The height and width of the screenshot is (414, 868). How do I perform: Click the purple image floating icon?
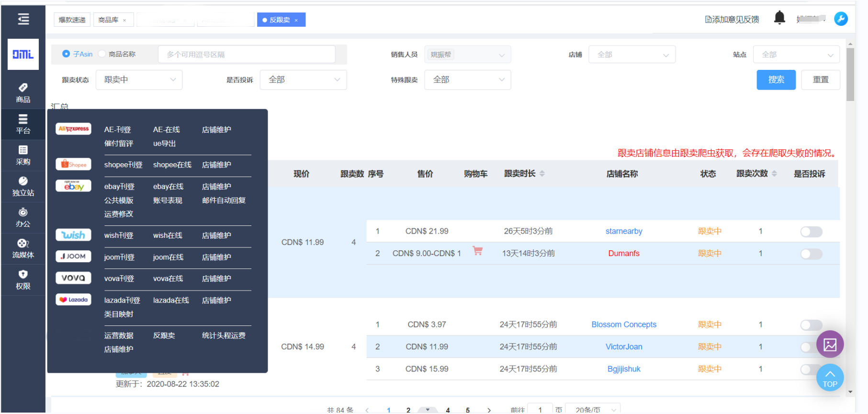(830, 344)
